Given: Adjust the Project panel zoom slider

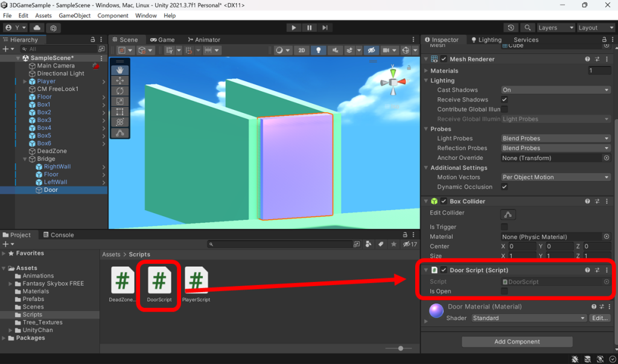Looking at the screenshot, I should coord(400,348).
